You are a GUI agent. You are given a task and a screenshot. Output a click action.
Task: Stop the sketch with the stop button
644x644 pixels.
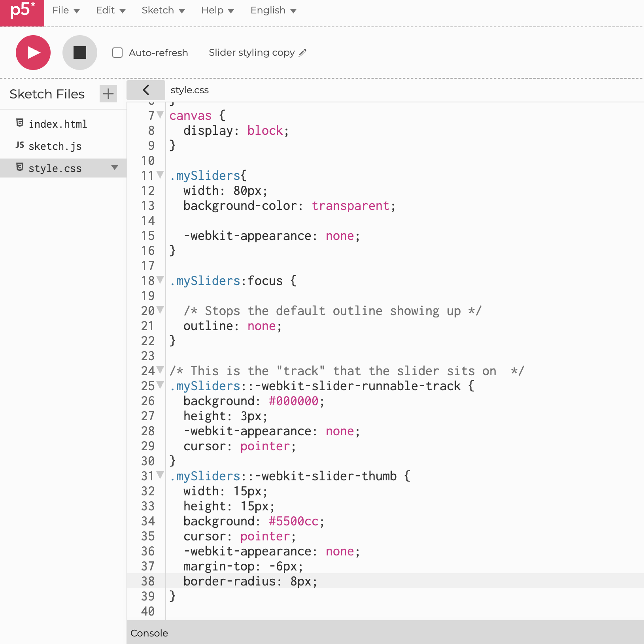coord(80,53)
